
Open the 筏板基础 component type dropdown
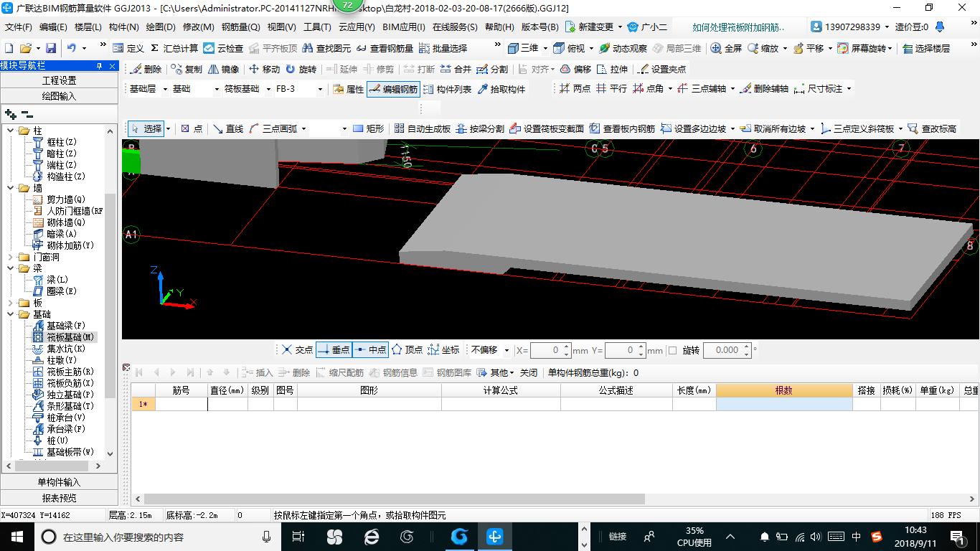(268, 89)
